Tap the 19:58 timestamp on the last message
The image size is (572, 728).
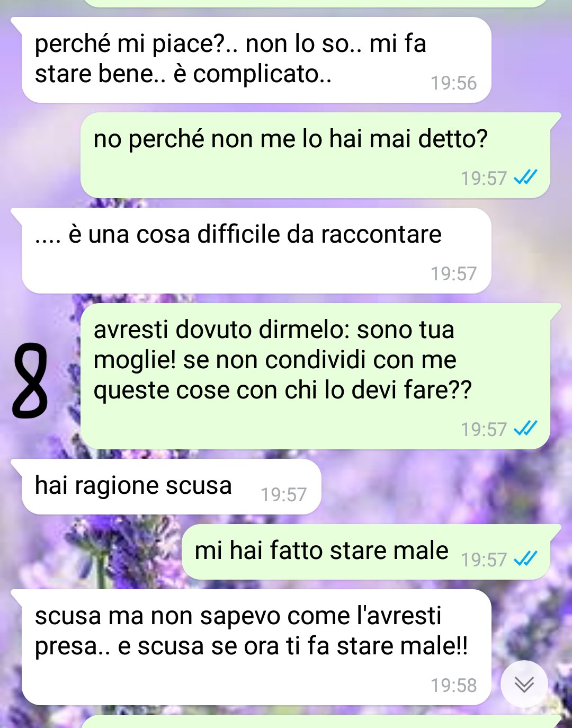pos(453,686)
